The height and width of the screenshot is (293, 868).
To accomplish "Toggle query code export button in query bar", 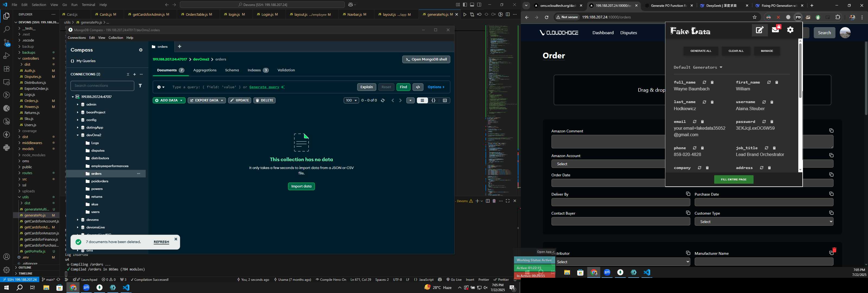I will pyautogui.click(x=418, y=87).
